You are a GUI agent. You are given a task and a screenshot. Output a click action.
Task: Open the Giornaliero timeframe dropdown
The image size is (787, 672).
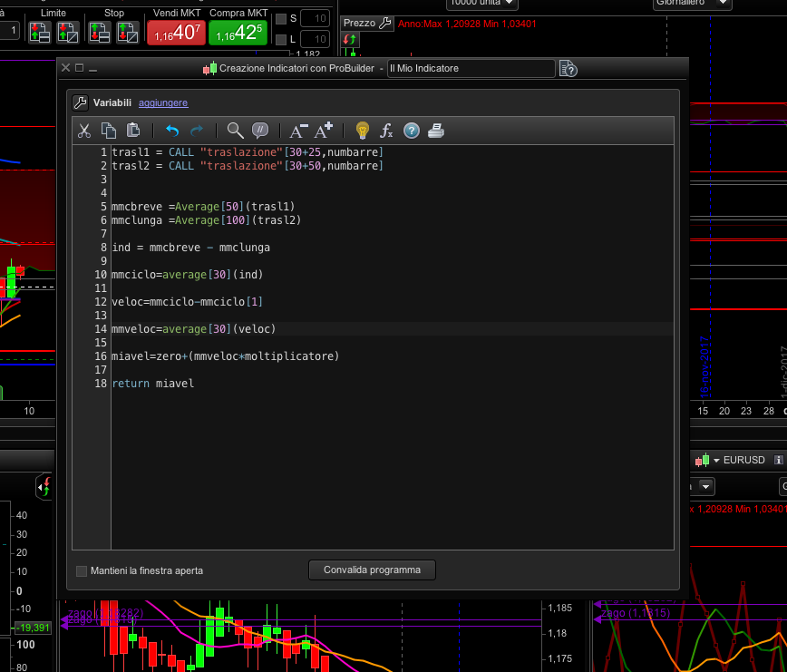pos(692,3)
